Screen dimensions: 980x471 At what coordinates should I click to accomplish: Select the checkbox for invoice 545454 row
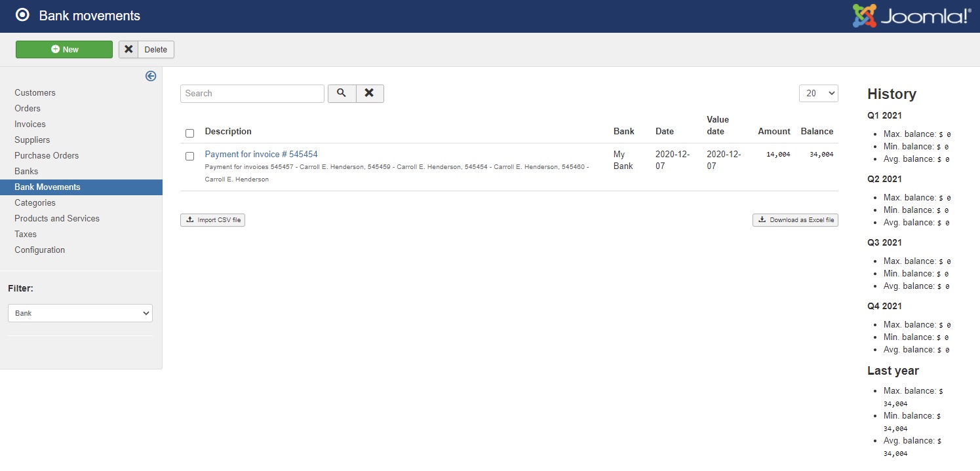coord(189,156)
